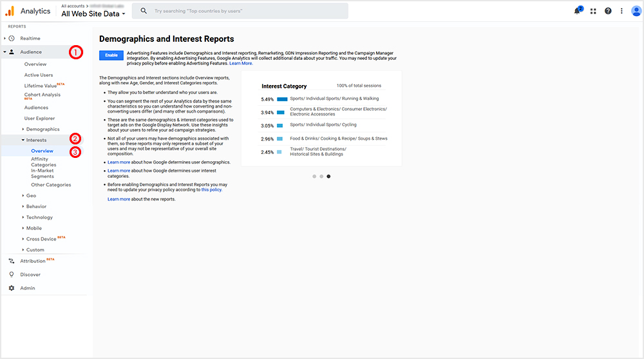Viewport: 644px width, 359px height.
Task: Click the help question mark icon
Action: [608, 11]
